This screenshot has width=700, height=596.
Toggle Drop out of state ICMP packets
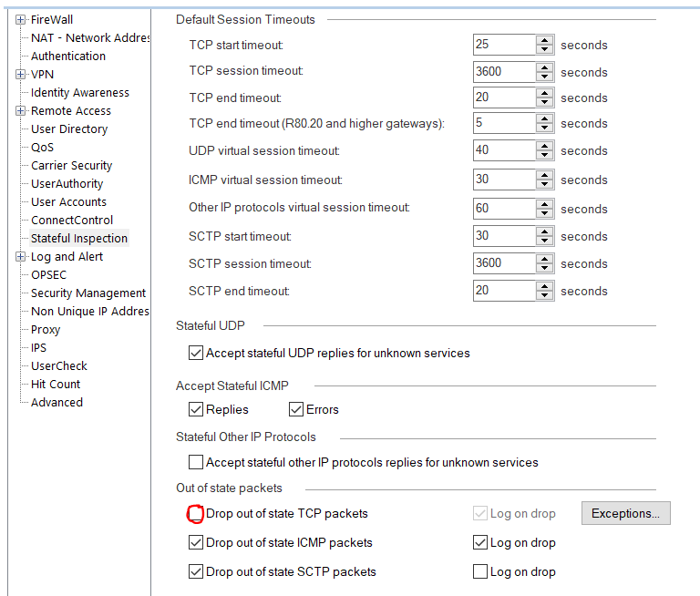pos(195,543)
